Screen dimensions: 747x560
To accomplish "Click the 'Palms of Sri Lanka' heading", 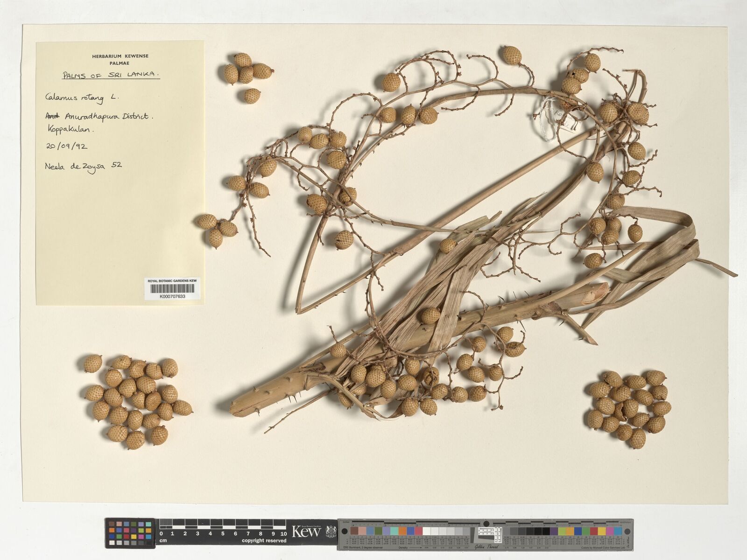I will (x=111, y=74).
